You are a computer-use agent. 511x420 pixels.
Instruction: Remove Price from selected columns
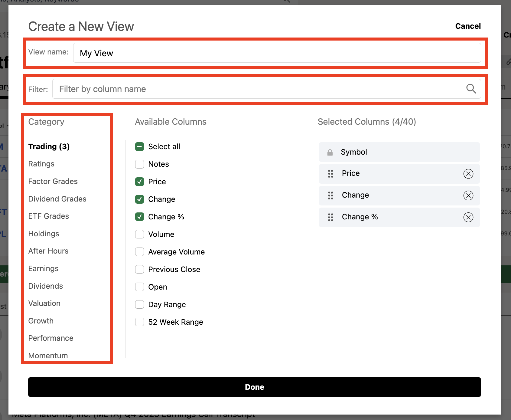pos(468,174)
